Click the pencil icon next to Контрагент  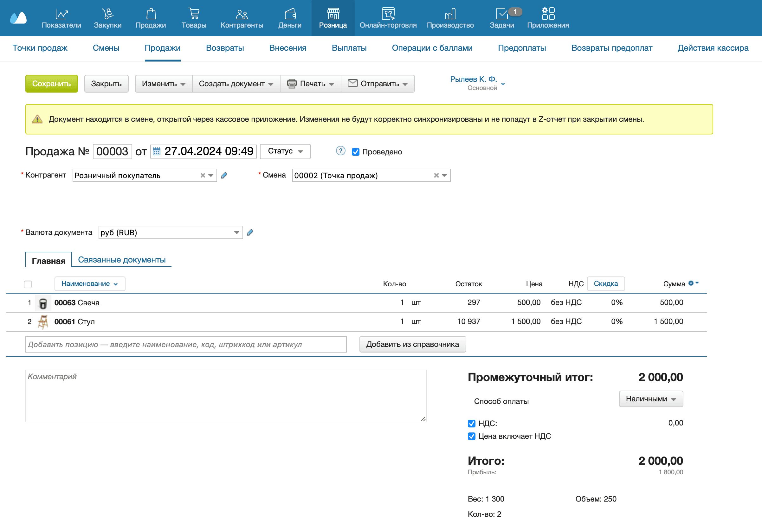(x=224, y=175)
